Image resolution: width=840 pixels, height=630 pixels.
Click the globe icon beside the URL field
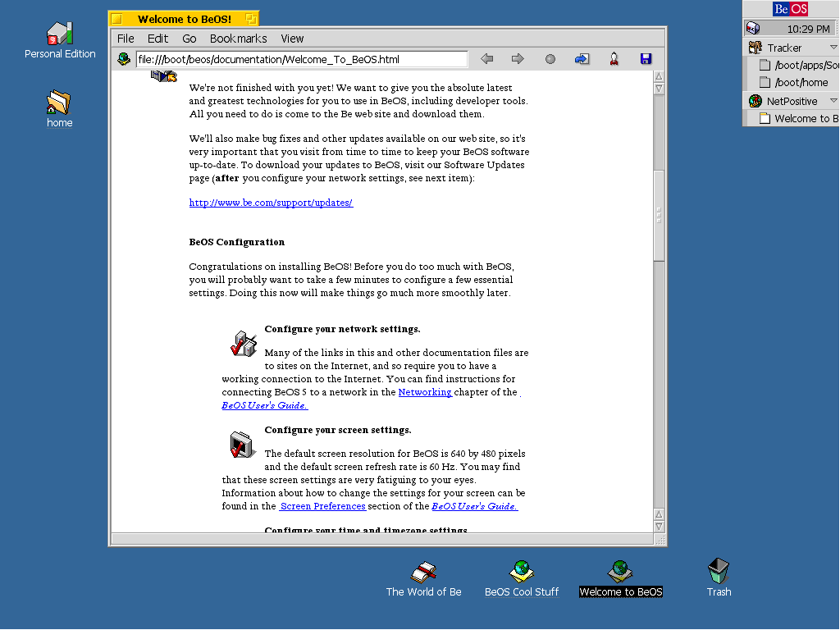click(x=124, y=59)
